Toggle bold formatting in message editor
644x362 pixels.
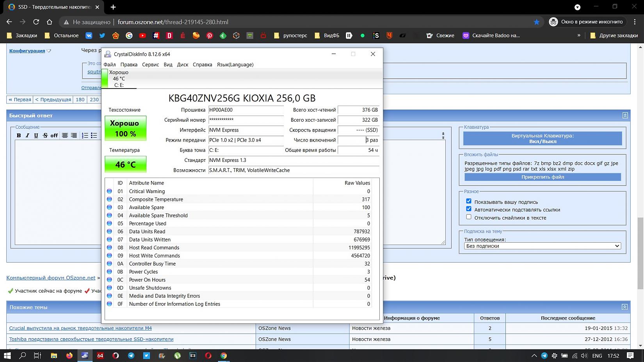coord(19,135)
